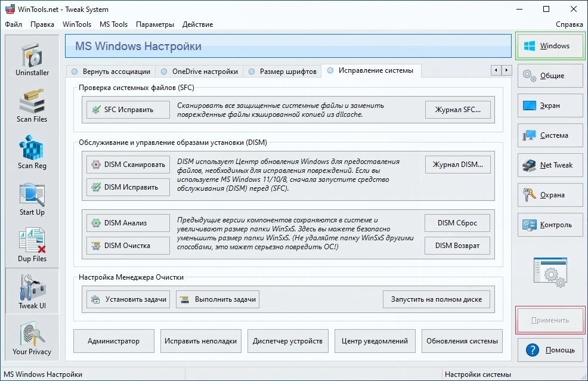588x381 pixels.
Task: Open the Действие menu
Action: click(x=197, y=24)
